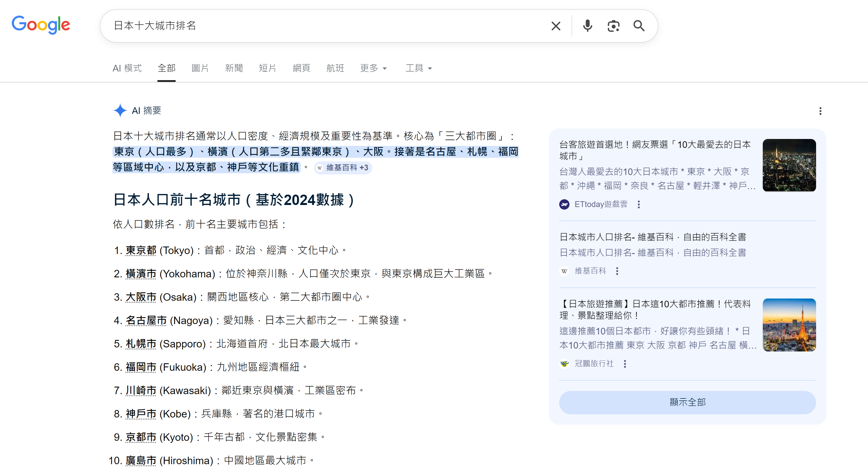Viewport: 868px width, 476px height.
Task: Open three-dot menu beside ETtoday遊戲雲
Action: click(x=638, y=204)
